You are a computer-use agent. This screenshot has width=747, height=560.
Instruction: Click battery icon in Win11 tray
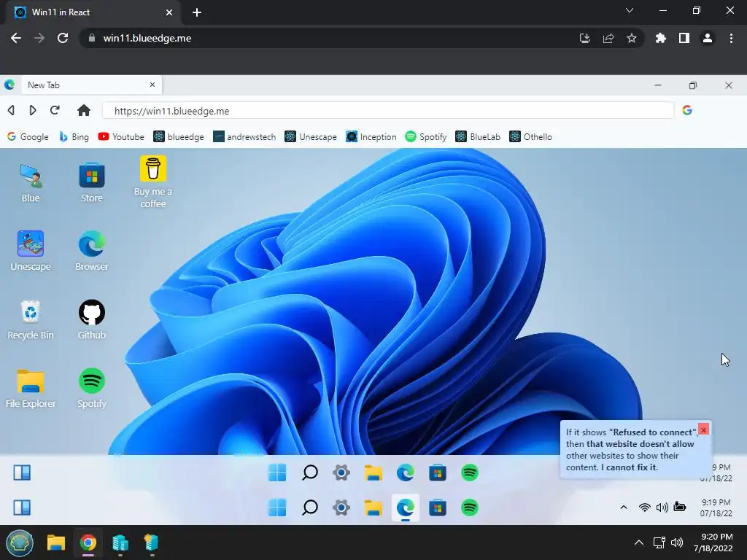coord(680,507)
